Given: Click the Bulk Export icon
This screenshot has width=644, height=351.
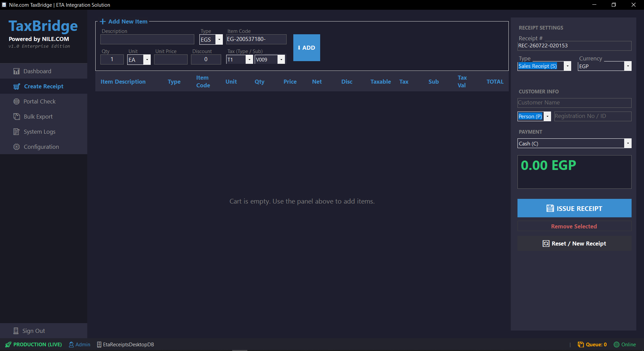Looking at the screenshot, I should [17, 117].
